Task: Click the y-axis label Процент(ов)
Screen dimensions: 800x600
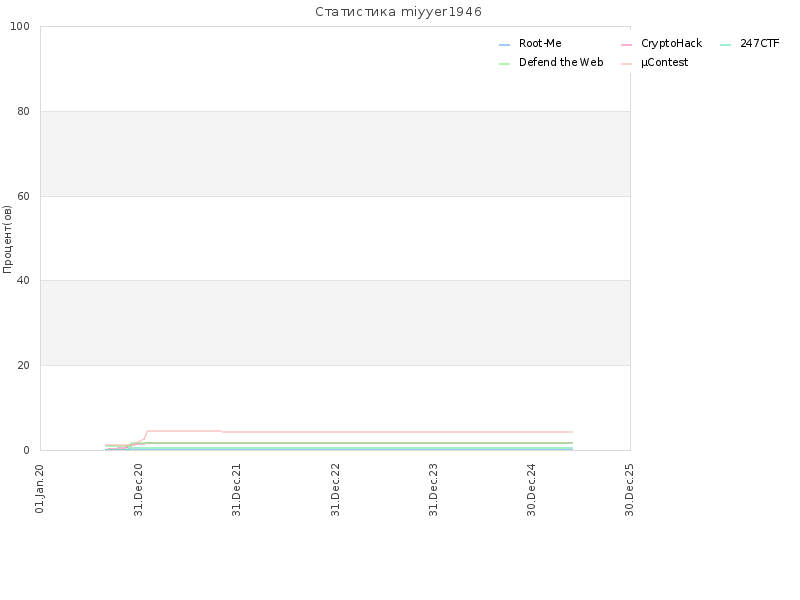Action: [x=7, y=239]
